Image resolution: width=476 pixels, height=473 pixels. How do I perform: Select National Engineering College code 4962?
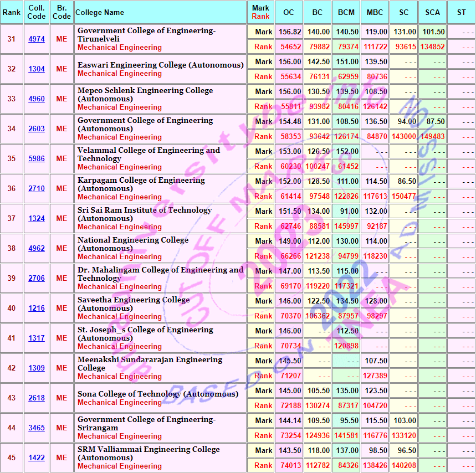37,249
